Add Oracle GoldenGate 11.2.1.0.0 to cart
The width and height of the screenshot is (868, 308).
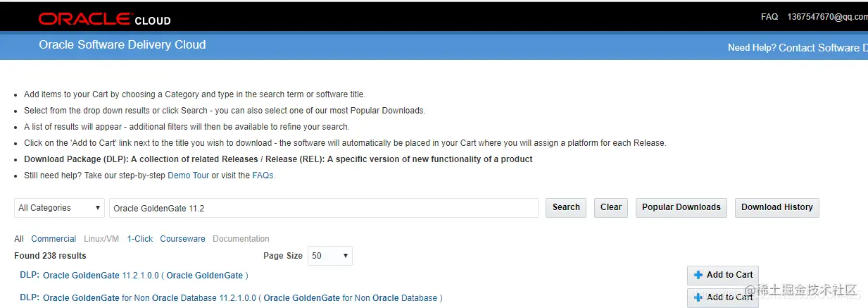723,275
